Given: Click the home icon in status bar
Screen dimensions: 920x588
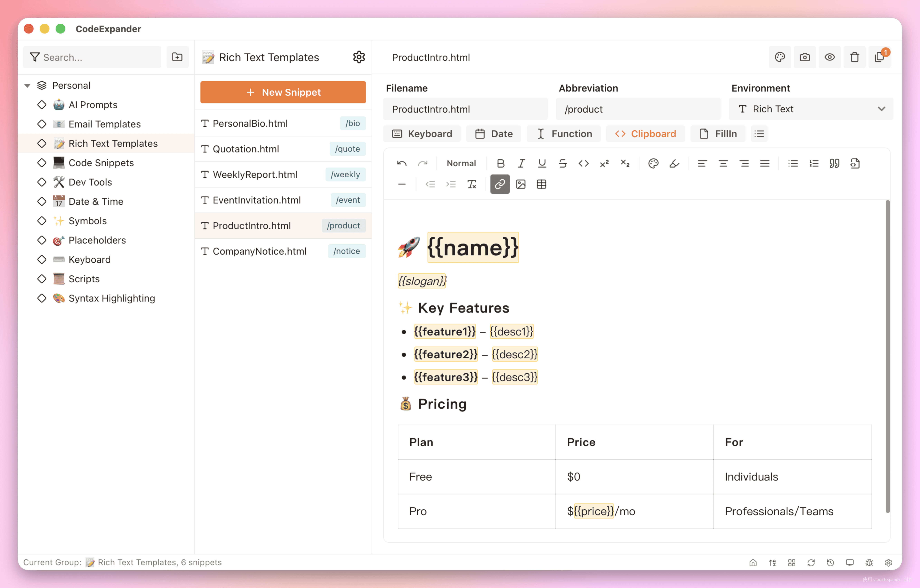Looking at the screenshot, I should click(x=753, y=562).
